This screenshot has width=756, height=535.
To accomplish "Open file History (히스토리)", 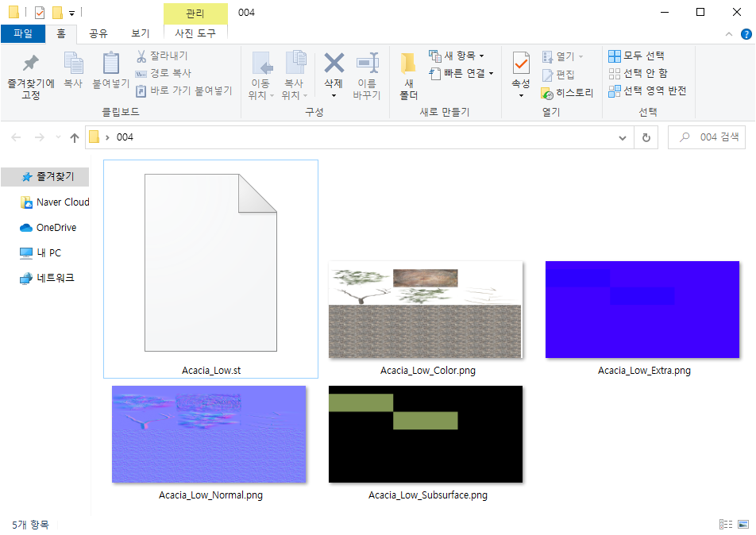I will click(567, 93).
